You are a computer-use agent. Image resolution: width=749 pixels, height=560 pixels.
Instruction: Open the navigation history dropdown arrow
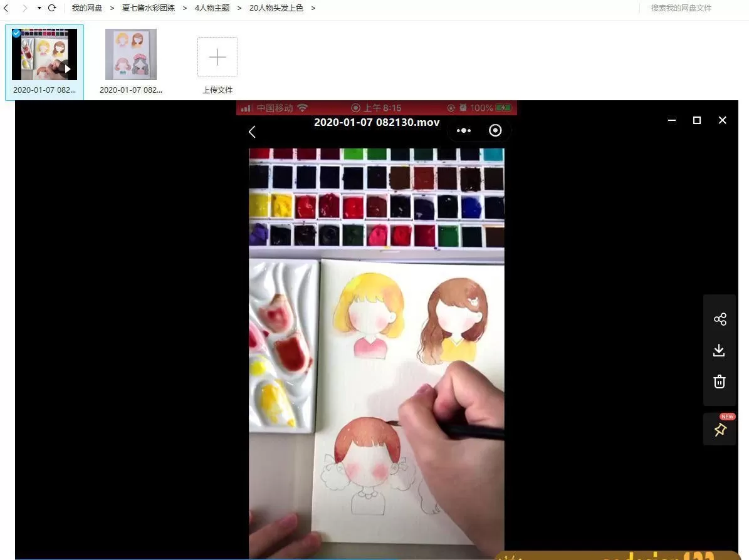click(39, 8)
